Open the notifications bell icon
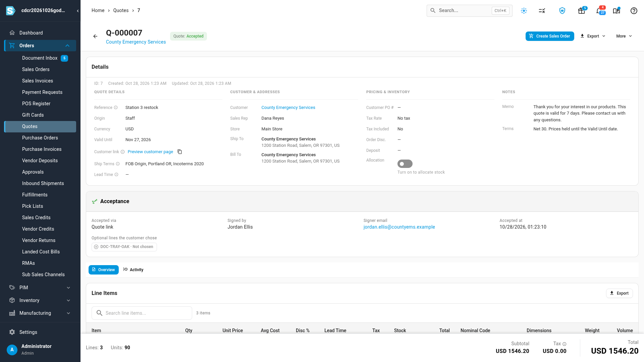644x362 pixels. (600, 11)
